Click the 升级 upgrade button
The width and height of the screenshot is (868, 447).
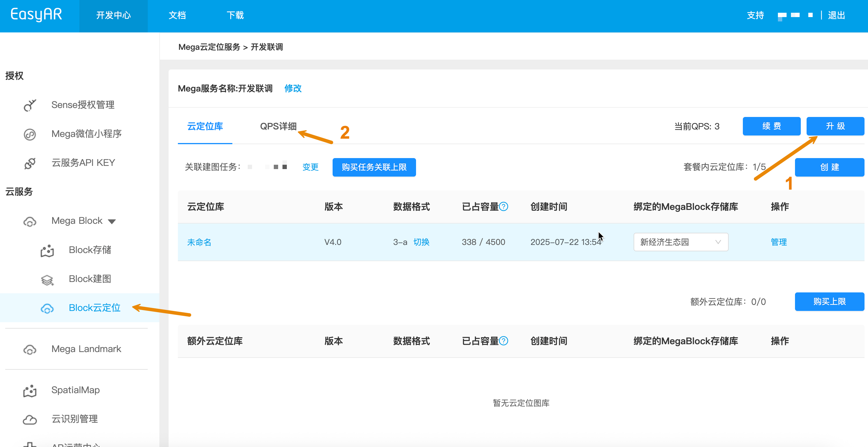[835, 126]
